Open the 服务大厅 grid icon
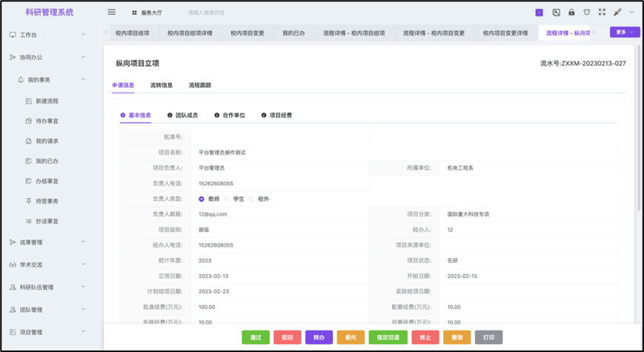The width and height of the screenshot is (644, 352). [134, 13]
